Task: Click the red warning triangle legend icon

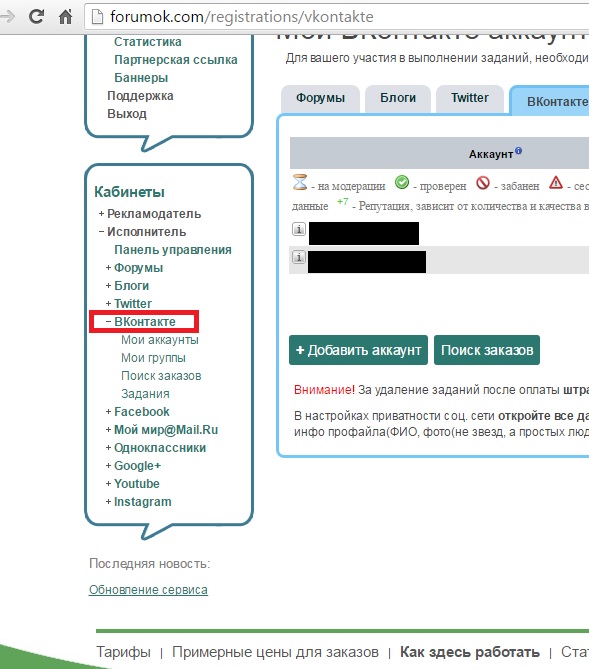Action: point(556,182)
